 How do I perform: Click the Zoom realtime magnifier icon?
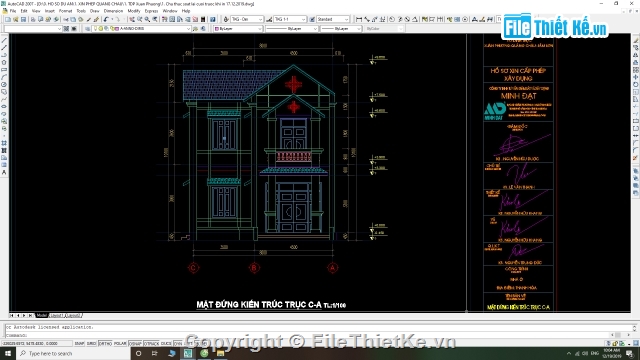140,19
